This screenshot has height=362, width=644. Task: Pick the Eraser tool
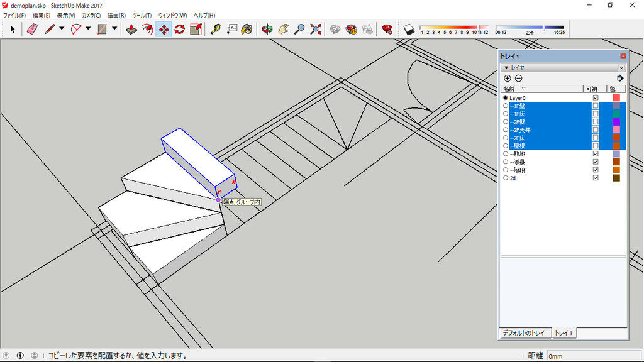point(32,29)
